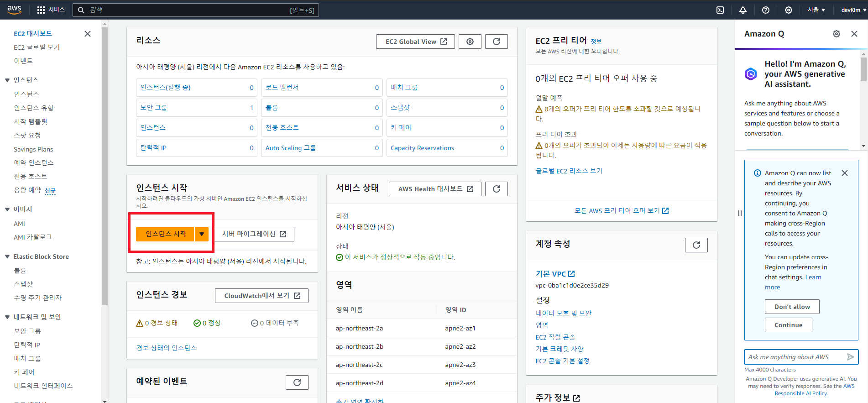This screenshot has height=403, width=868.
Task: Open 기본 크레딧 사양 link
Action: click(x=559, y=349)
